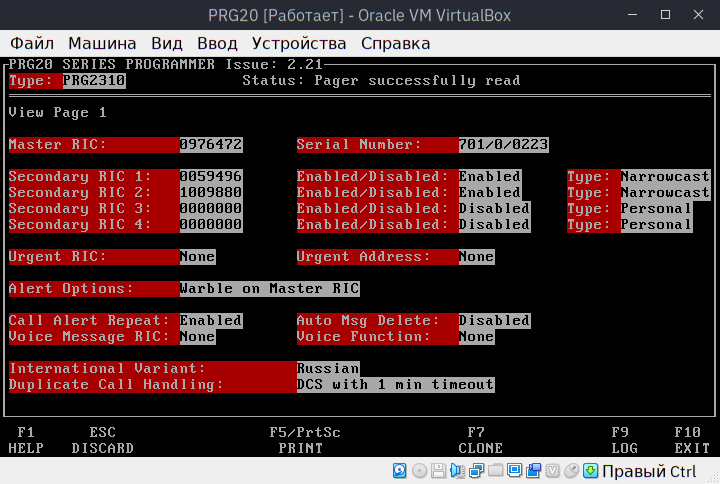Image resolution: width=720 pixels, height=484 pixels.
Task: Click the Правый Ctrl host key label
Action: [649, 471]
